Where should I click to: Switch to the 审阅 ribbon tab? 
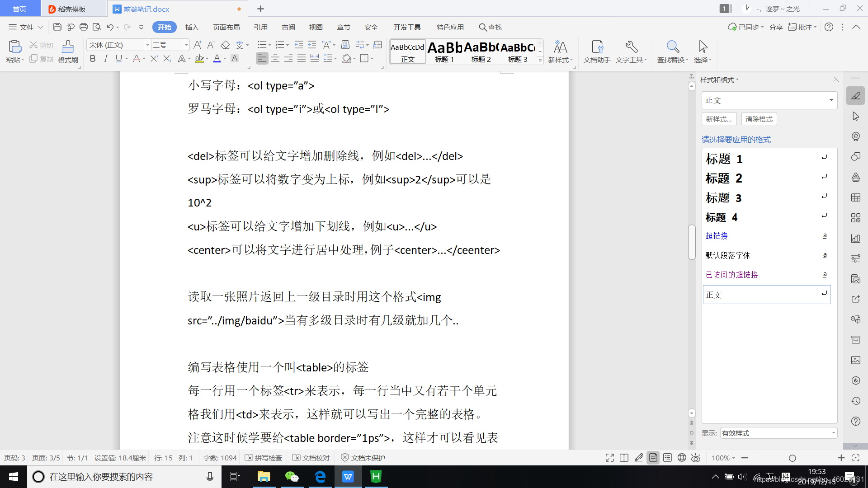288,27
